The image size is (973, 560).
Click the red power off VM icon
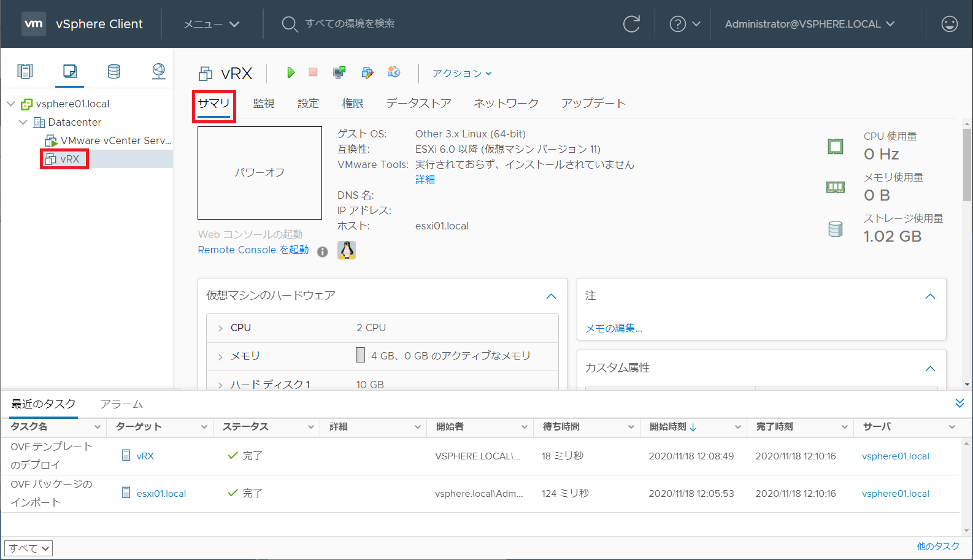pos(313,72)
